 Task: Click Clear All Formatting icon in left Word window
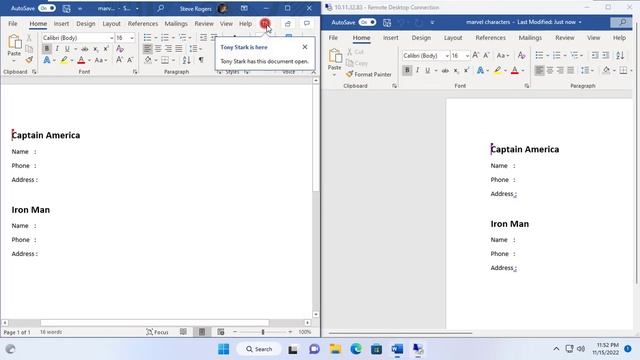click(120, 49)
